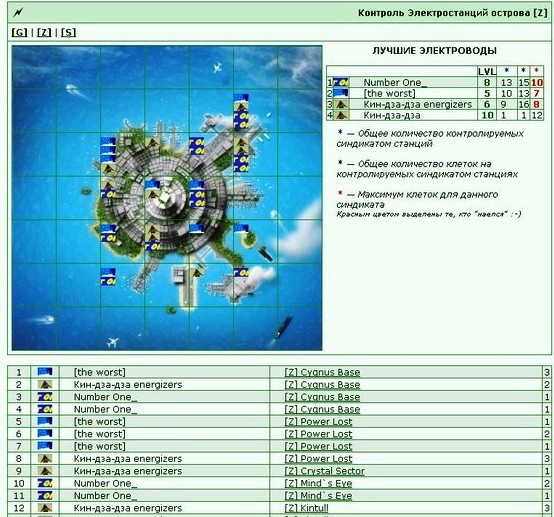Click [the worst] flag icon in list row 1
554x517 pixels.
[x=45, y=372]
